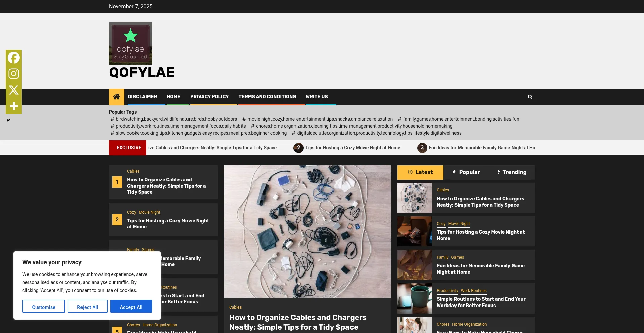Click the November 7, 2025 date
The image size is (644, 333).
[x=130, y=7]
